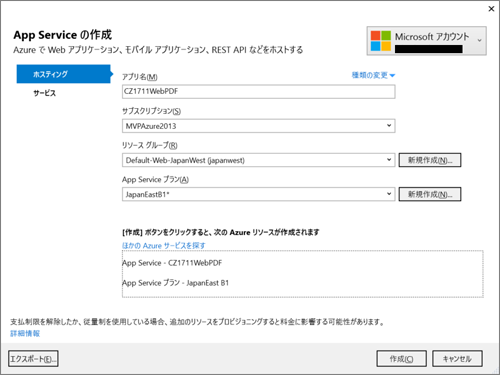Click 新規作成 button next to resource group
This screenshot has width=500, height=375.
430,160
